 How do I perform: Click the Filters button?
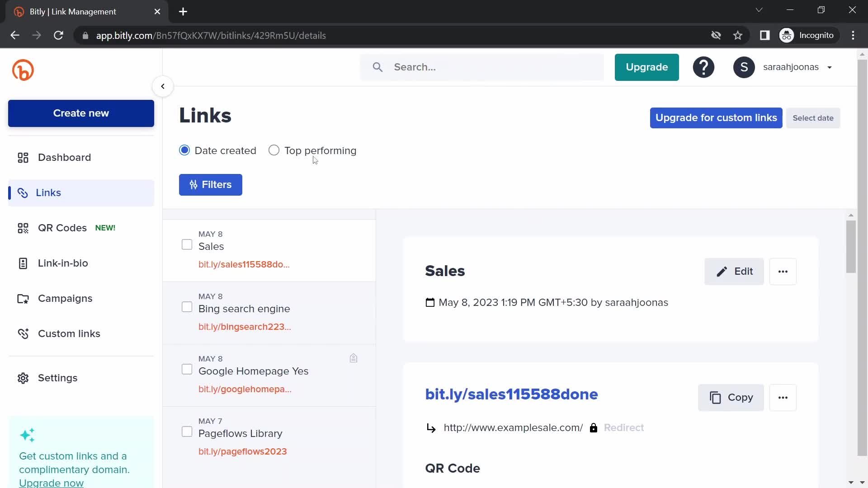[210, 184]
